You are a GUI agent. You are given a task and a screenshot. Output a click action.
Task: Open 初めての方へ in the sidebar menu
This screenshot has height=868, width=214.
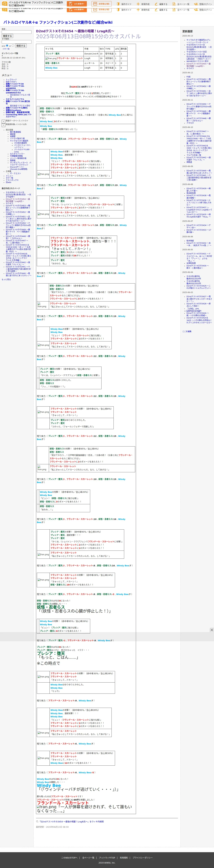point(11,82)
